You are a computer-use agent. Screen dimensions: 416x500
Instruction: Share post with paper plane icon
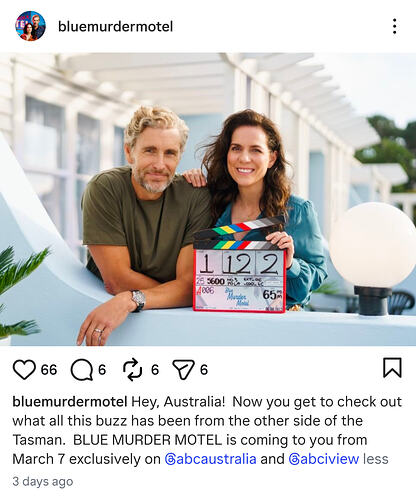pos(183,370)
